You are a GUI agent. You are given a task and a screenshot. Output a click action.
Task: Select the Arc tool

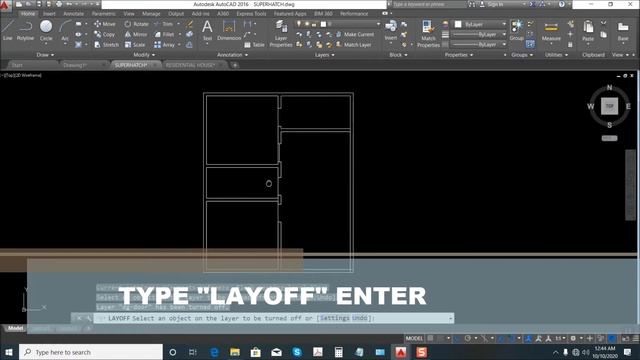click(x=65, y=31)
